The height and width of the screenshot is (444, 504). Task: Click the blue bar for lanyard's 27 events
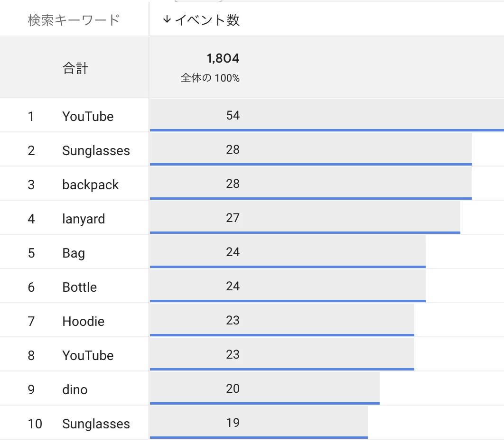click(x=305, y=232)
